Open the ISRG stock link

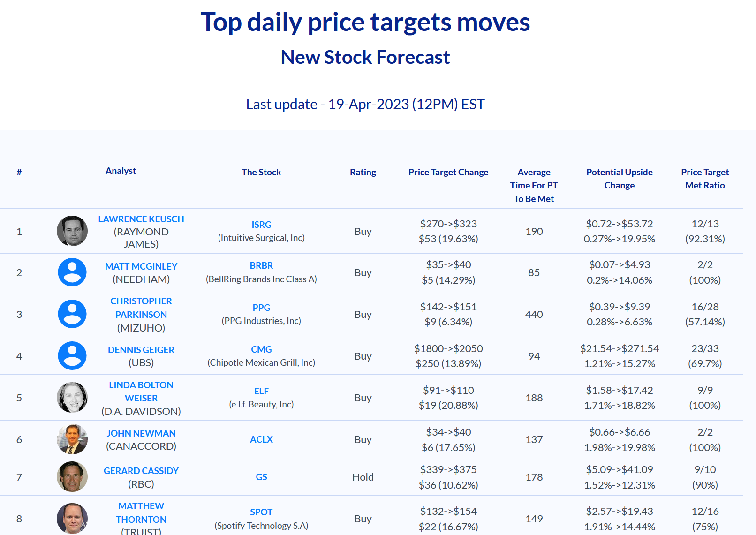261,225
